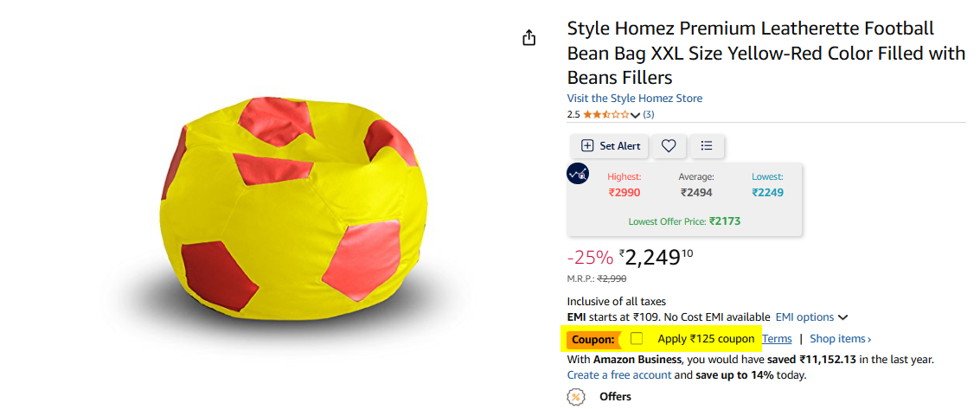Image resolution: width=980 pixels, height=409 pixels.
Task: Click the product title heading
Action: (x=766, y=53)
